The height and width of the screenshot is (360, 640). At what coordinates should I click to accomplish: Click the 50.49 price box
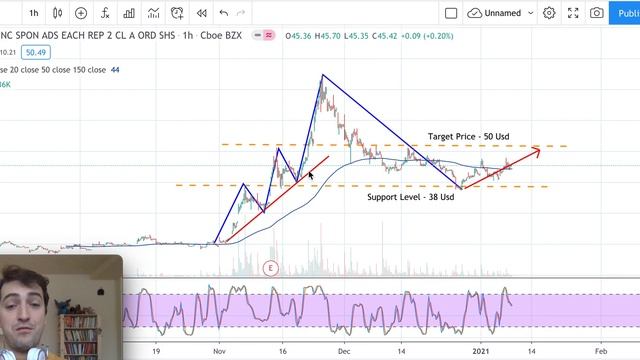point(36,52)
